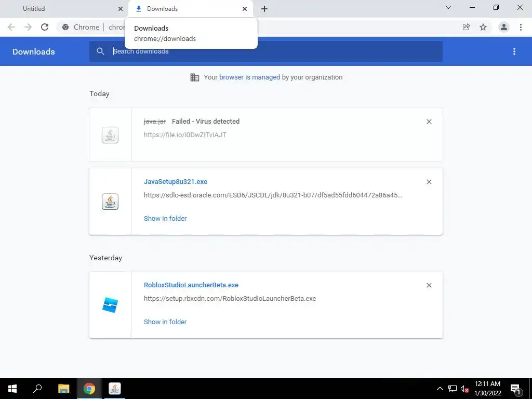This screenshot has height=399, width=532.
Task: Open 'browser is managed' link
Action: [250, 77]
